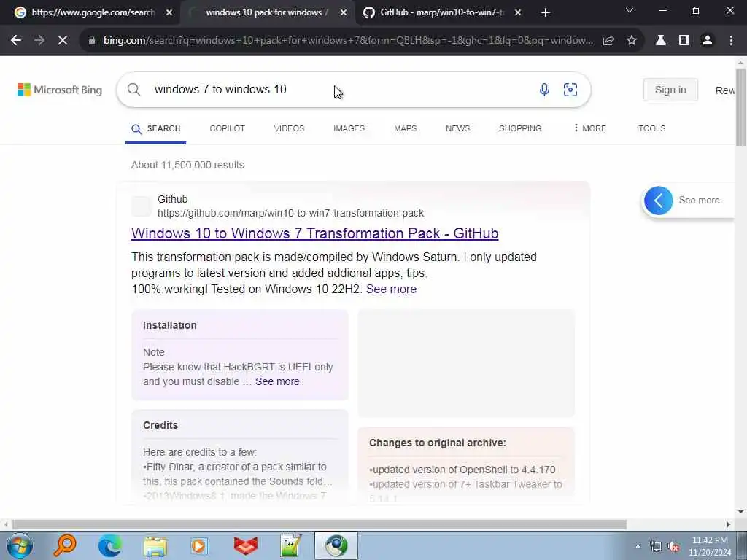
Task: Open the clock showing 11:42 PM
Action: tap(710, 546)
